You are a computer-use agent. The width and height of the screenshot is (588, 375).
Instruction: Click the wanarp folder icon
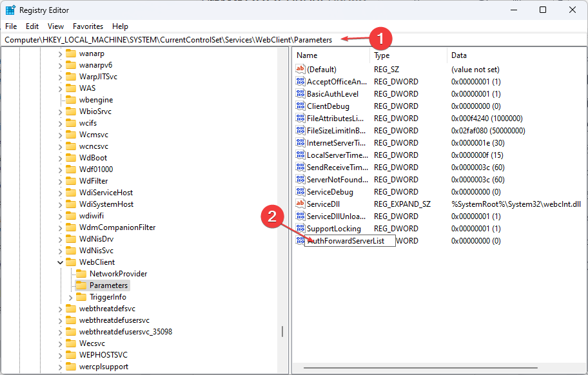[x=71, y=53]
